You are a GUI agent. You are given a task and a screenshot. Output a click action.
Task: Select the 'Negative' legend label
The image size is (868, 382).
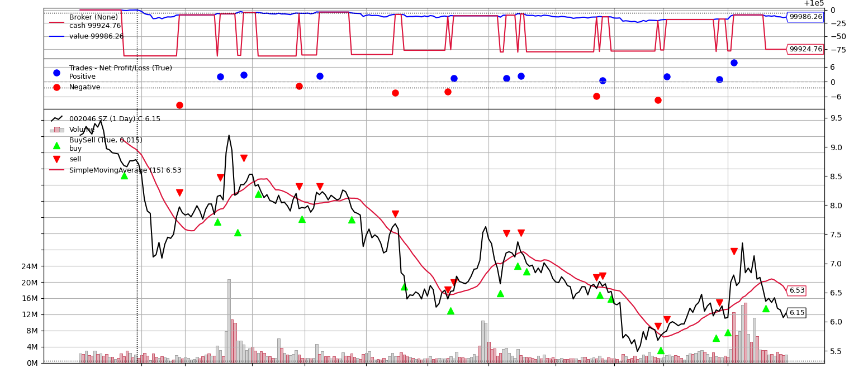pyautogui.click(x=85, y=87)
